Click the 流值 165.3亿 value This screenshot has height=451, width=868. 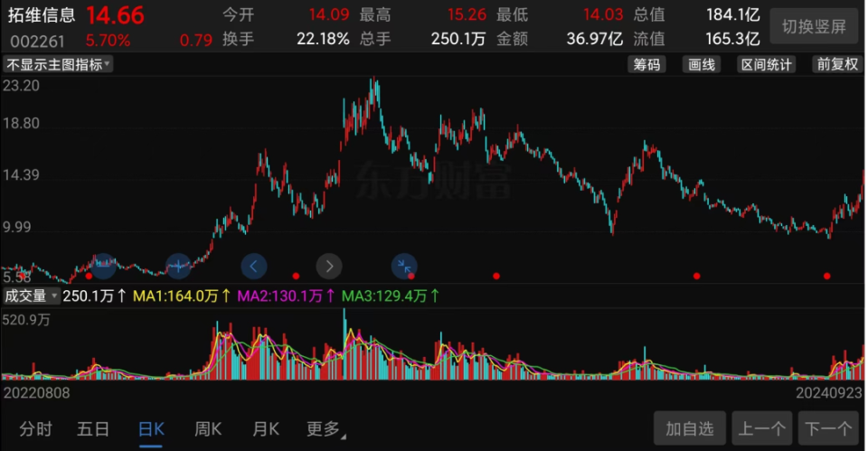pos(733,39)
